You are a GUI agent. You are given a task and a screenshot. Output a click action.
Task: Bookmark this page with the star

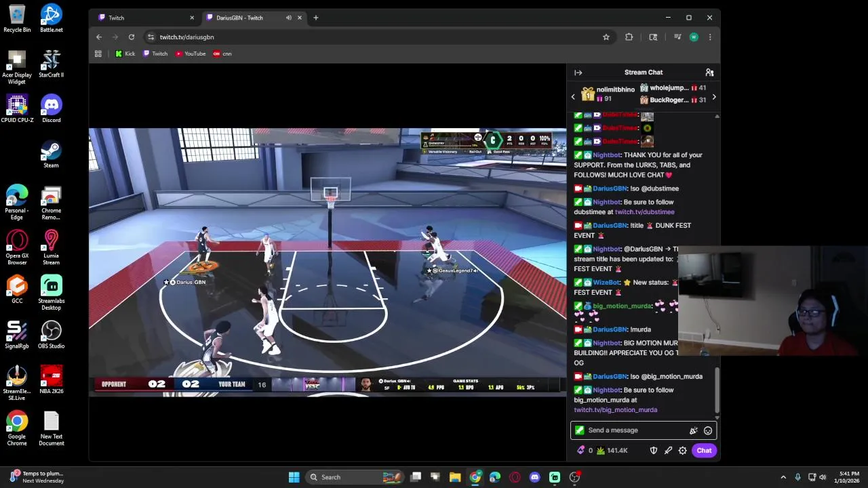(x=606, y=37)
